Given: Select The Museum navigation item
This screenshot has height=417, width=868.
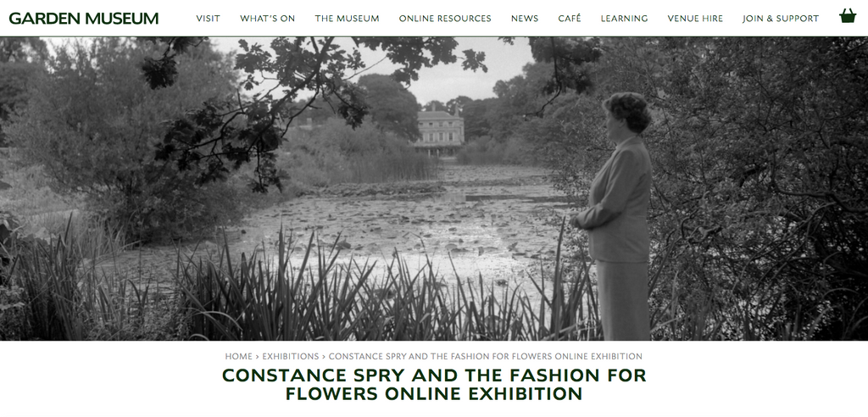Looking at the screenshot, I should click(347, 19).
